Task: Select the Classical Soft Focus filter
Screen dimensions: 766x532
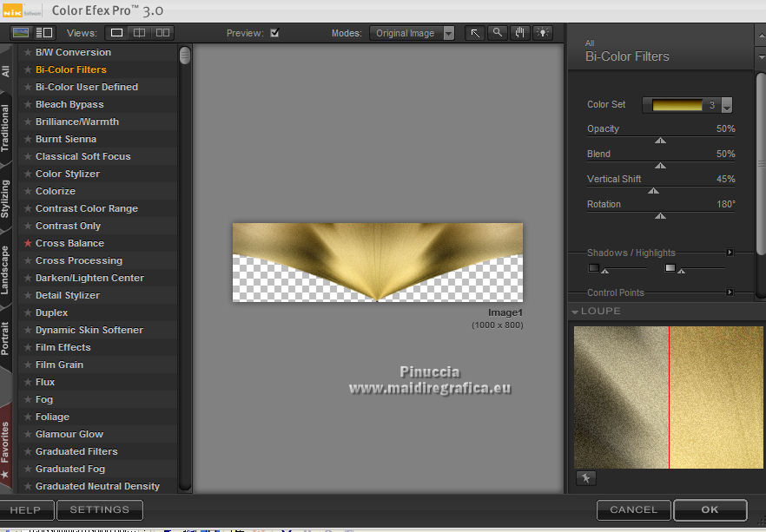Action: click(x=83, y=156)
